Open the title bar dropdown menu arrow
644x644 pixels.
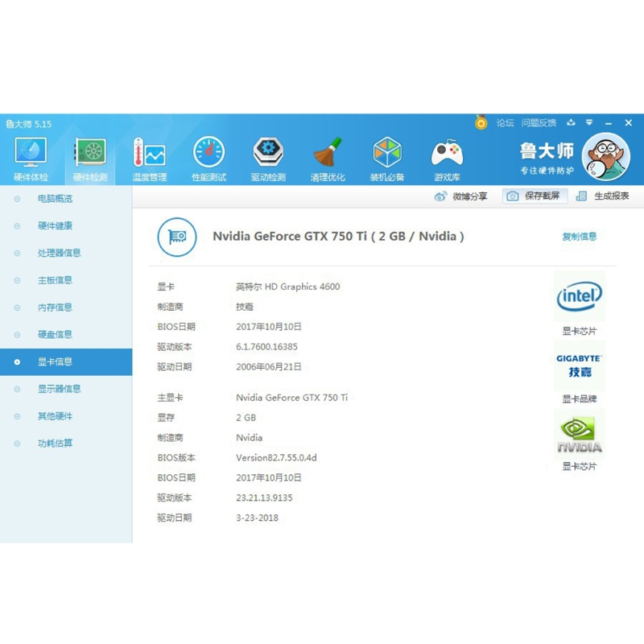(x=589, y=123)
